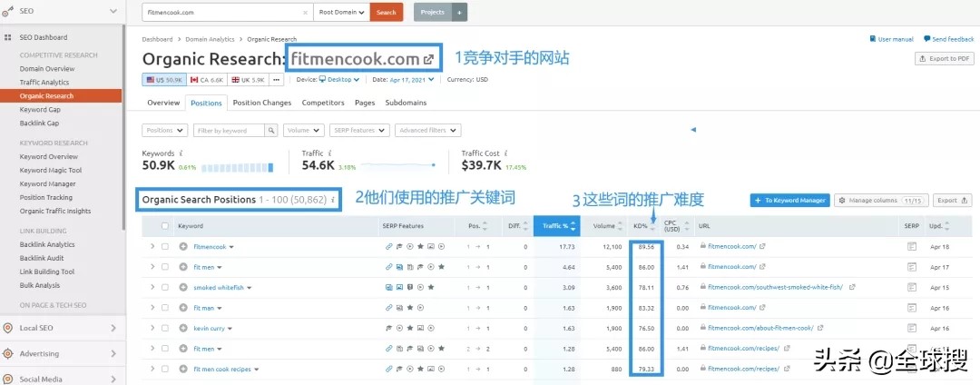View SERP snapshot for kevin curry row
Image resolution: width=980 pixels, height=385 pixels.
[912, 328]
